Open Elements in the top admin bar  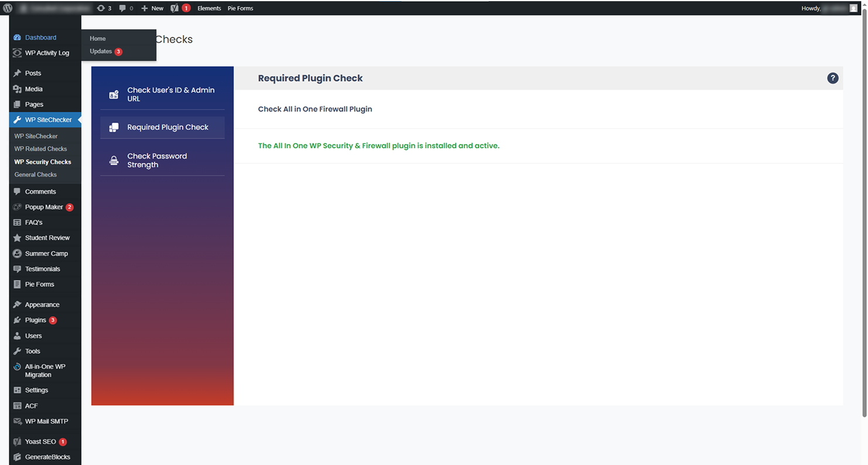click(x=209, y=8)
